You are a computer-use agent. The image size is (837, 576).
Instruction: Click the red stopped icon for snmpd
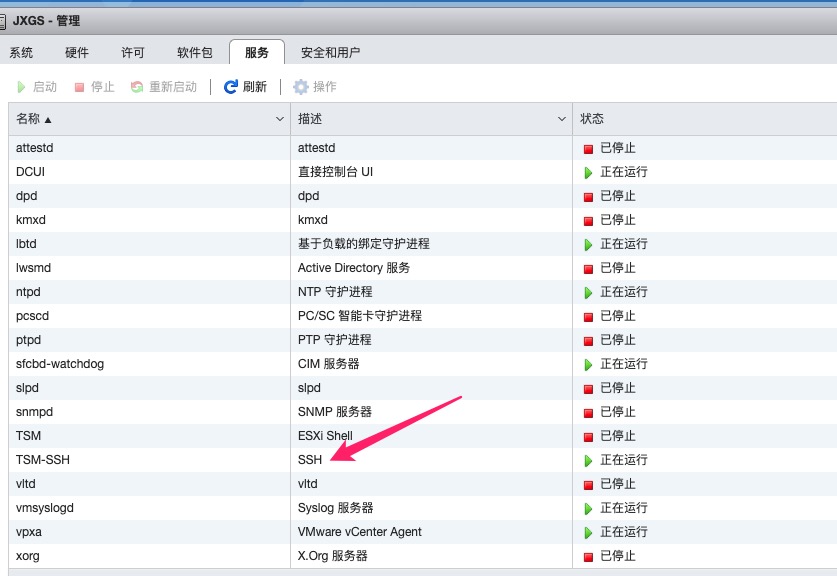click(x=588, y=413)
